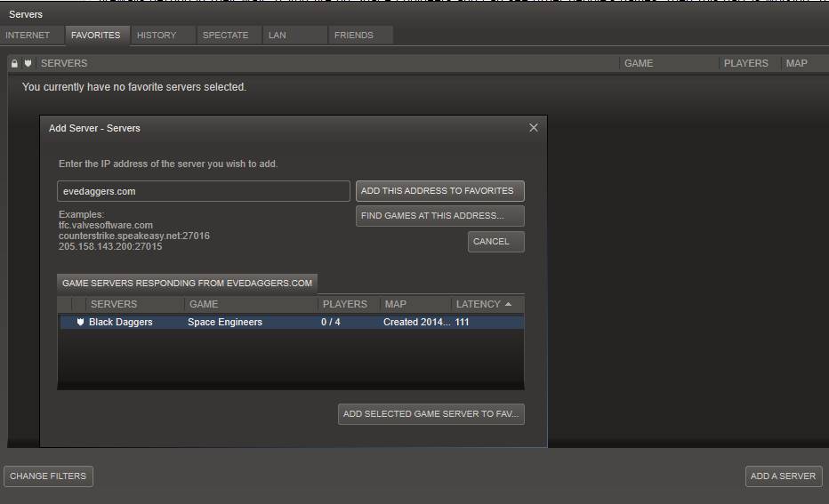Click Add This Address to Favorites
The width and height of the screenshot is (829, 504).
click(x=440, y=191)
